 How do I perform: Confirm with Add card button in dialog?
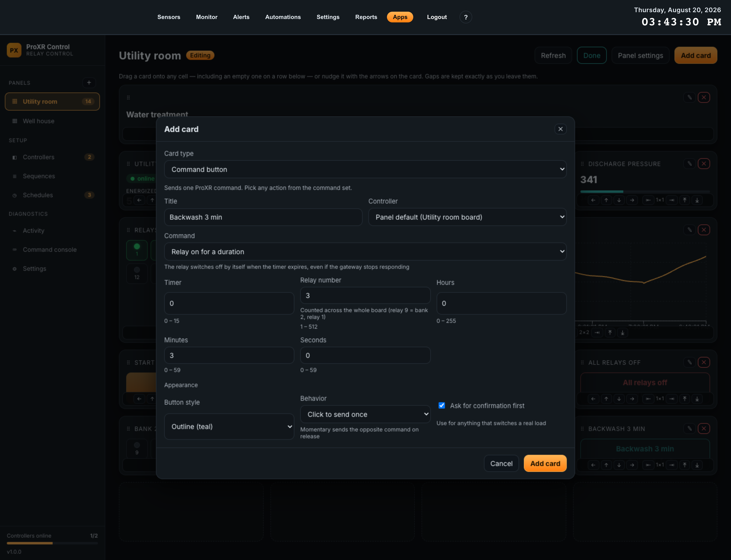tap(545, 463)
